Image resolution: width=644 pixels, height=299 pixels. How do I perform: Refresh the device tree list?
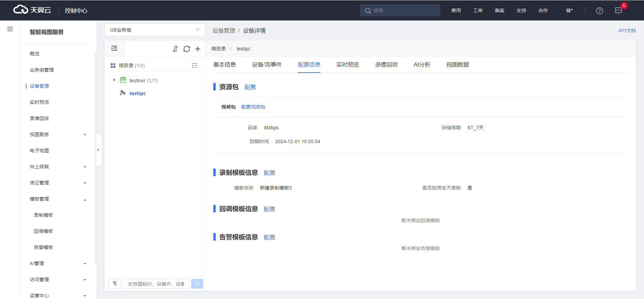186,49
